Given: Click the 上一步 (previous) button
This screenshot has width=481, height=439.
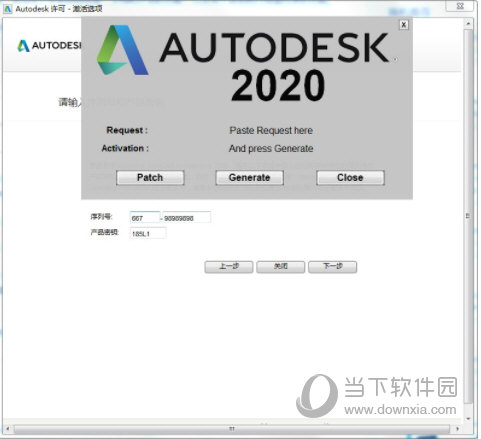Looking at the screenshot, I should coord(229,267).
